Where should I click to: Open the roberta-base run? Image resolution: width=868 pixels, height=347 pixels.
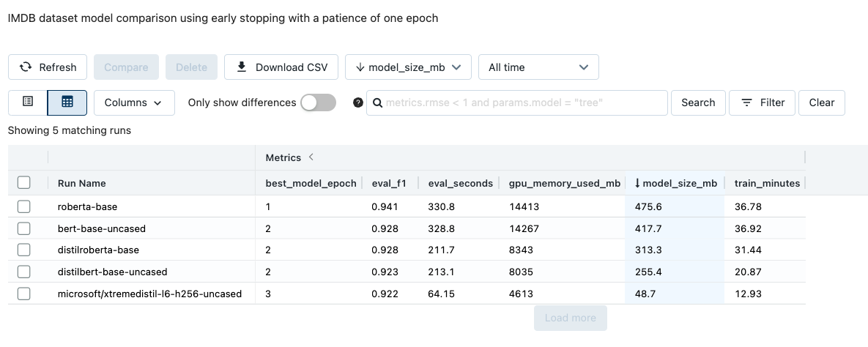point(87,206)
